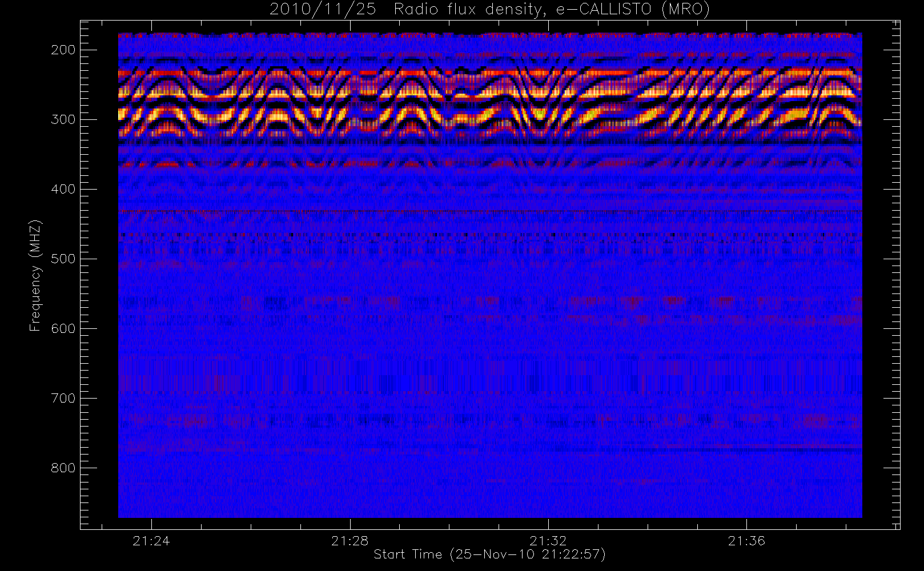The width and height of the screenshot is (924, 571).
Task: Click the 800 frequency tick label
Action: click(63, 468)
